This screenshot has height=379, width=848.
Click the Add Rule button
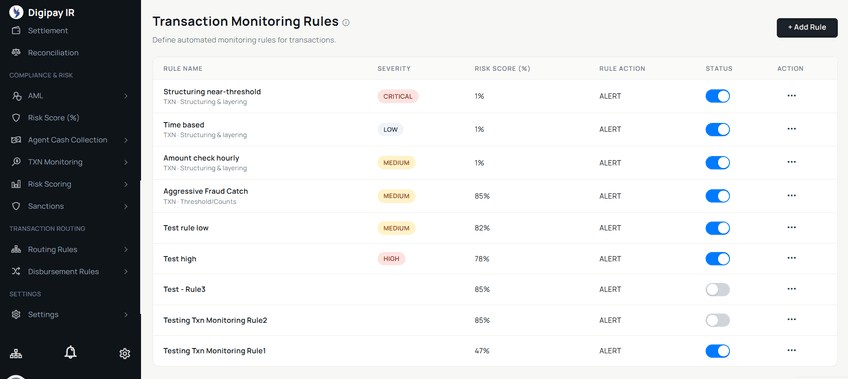click(807, 28)
